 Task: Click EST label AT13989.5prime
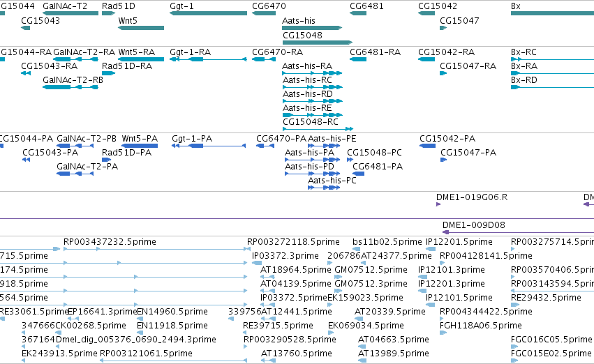(394, 354)
